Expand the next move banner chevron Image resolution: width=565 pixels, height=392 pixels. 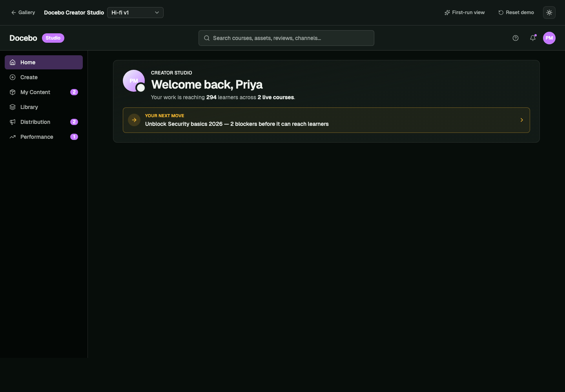tap(522, 120)
